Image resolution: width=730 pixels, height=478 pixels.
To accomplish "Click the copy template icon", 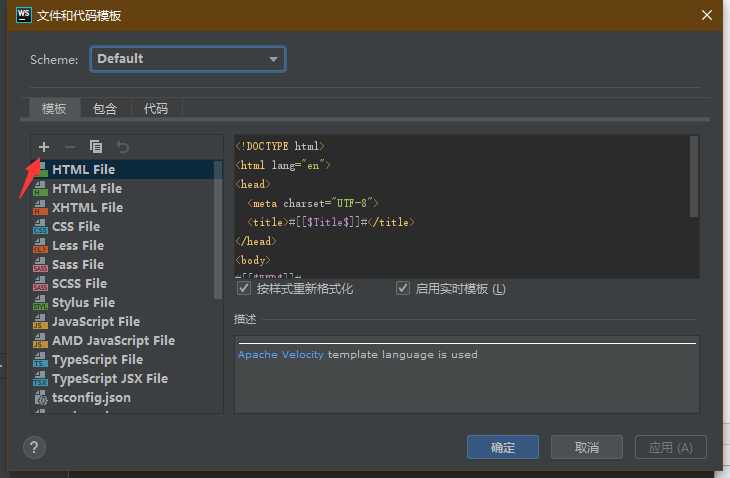I will 96,147.
